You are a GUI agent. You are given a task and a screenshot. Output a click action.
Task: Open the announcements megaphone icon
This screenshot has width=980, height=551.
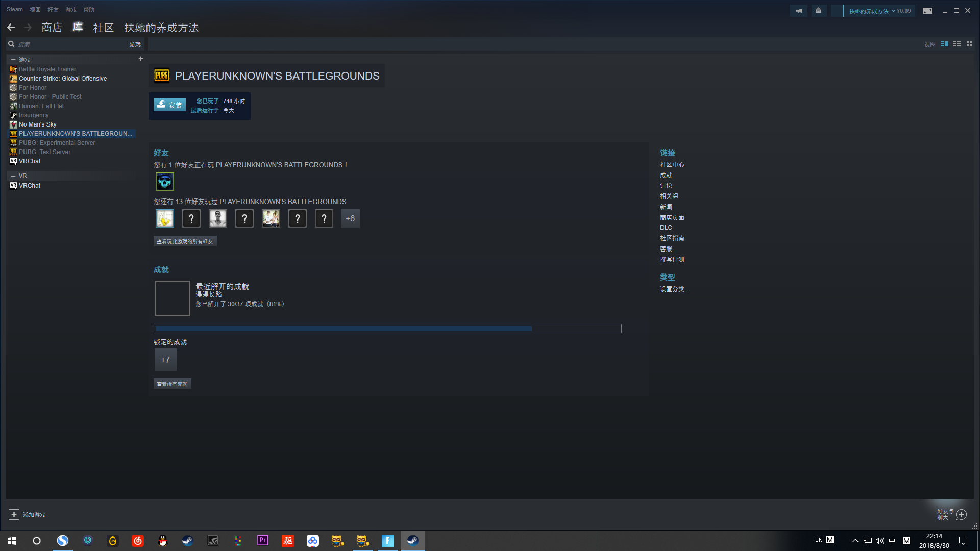pyautogui.click(x=799, y=11)
